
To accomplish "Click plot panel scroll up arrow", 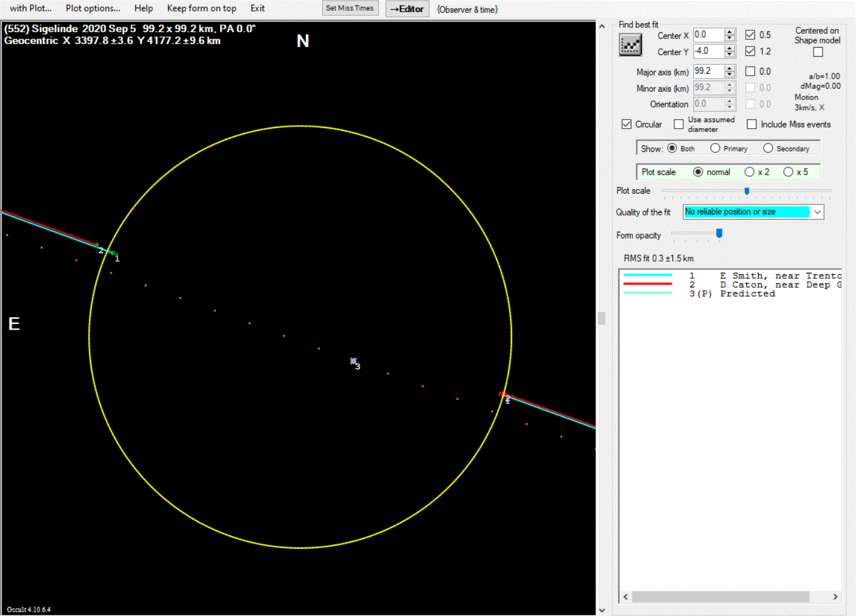I will click(601, 26).
